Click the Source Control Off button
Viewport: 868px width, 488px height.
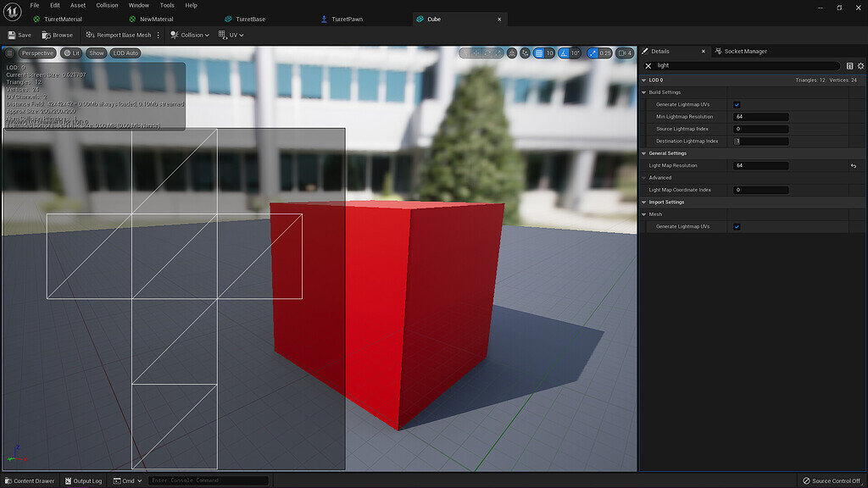[831, 479]
